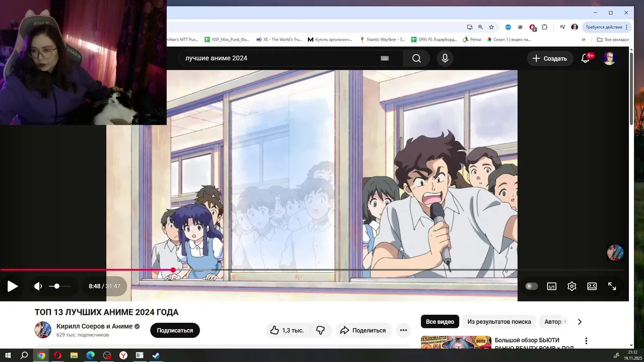Open the Extensions puzzle-piece menu

(x=544, y=27)
